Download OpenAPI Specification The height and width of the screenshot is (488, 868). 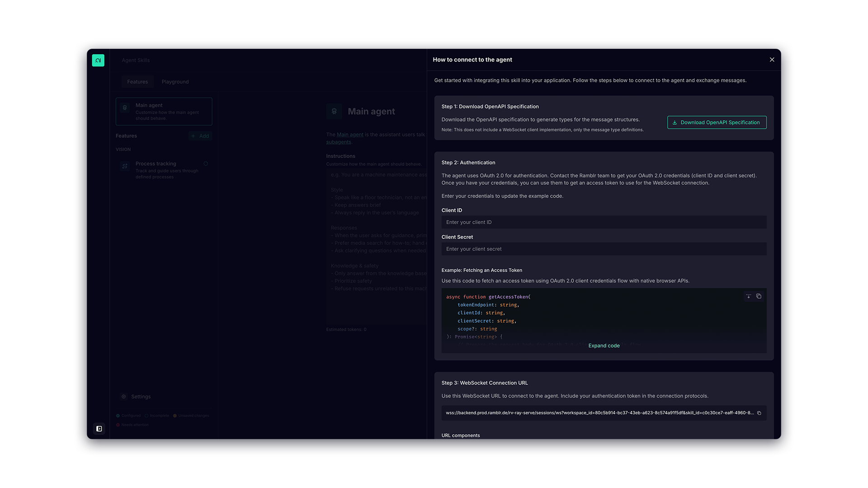point(717,122)
